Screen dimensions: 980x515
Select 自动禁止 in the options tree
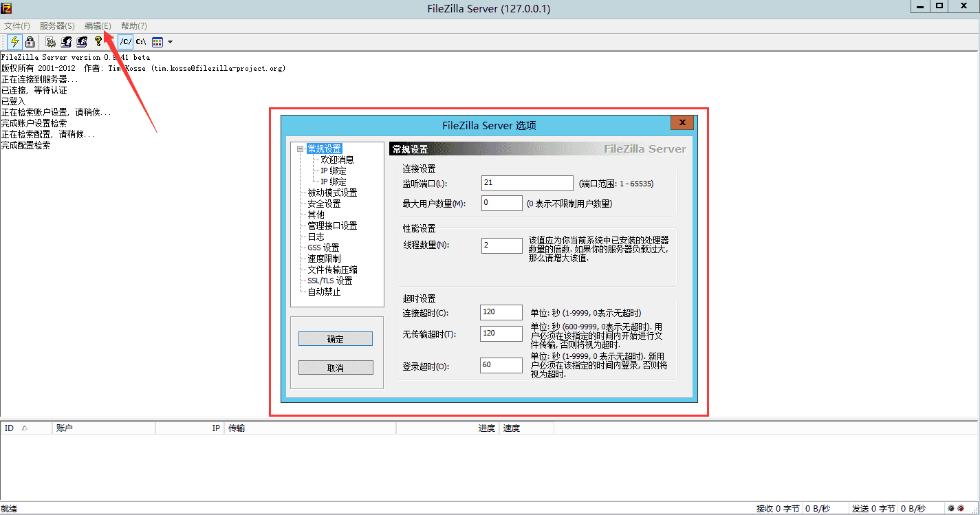(x=324, y=292)
